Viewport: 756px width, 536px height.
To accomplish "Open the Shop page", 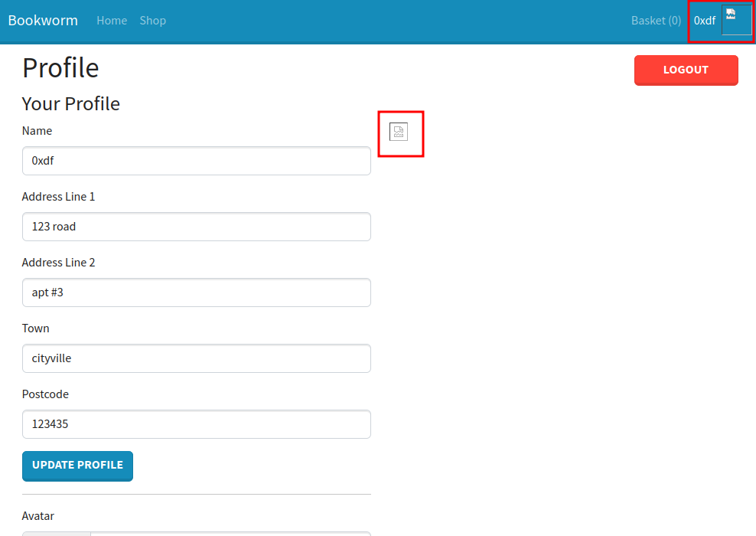I will point(152,21).
